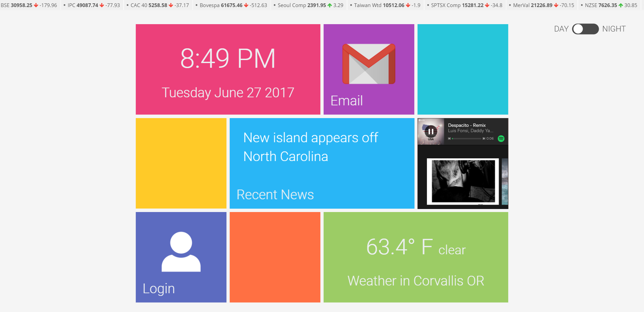
Task: Click the 0:06 elapsed time in Spotify widget
Action: tap(490, 139)
